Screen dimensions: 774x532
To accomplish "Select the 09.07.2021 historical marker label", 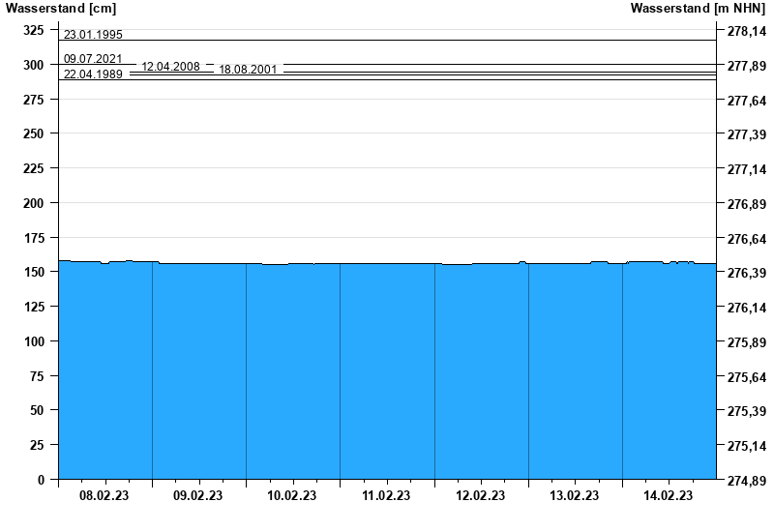I will (x=93, y=59).
